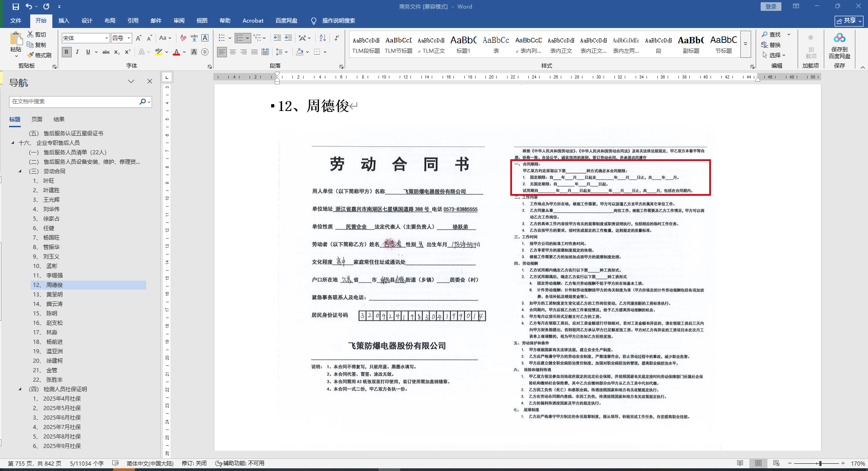Click the Increase Font Size icon

pos(139,38)
